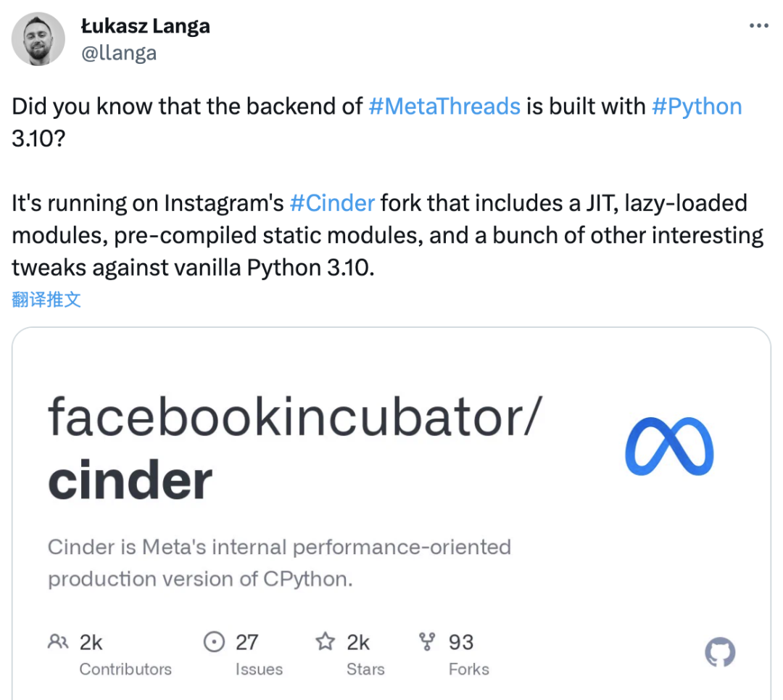This screenshot has height=700, width=783.
Task: Open the @llanga handle link
Action: pyautogui.click(x=119, y=53)
